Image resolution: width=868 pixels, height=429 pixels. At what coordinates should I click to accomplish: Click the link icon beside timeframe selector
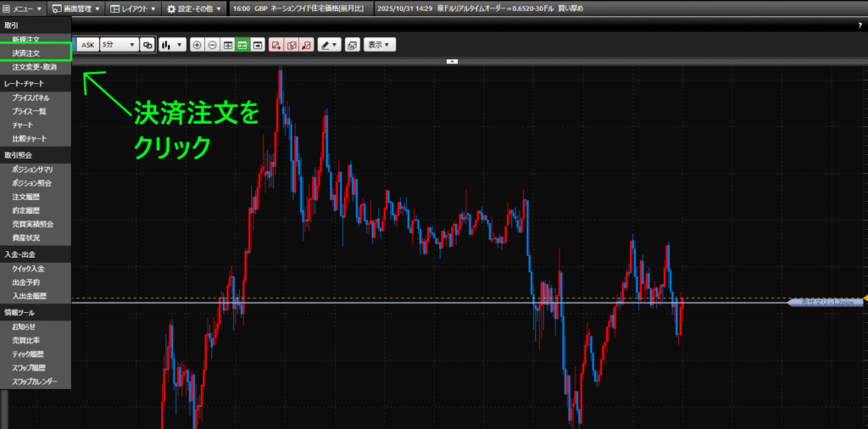(x=147, y=44)
